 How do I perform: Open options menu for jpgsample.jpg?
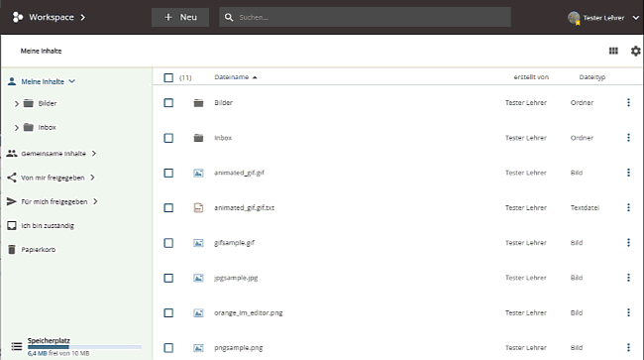click(x=628, y=278)
